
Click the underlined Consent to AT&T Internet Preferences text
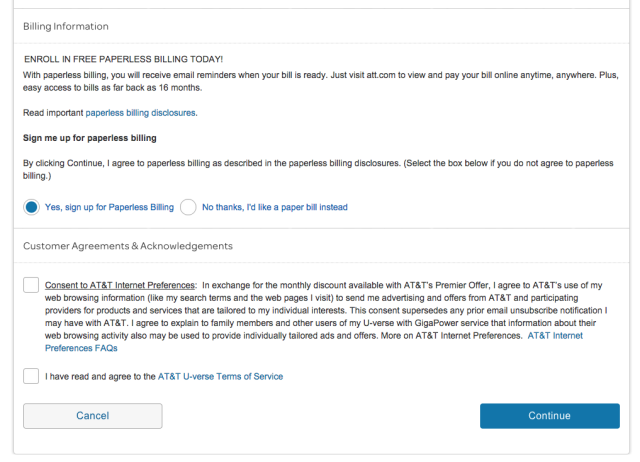[120, 285]
